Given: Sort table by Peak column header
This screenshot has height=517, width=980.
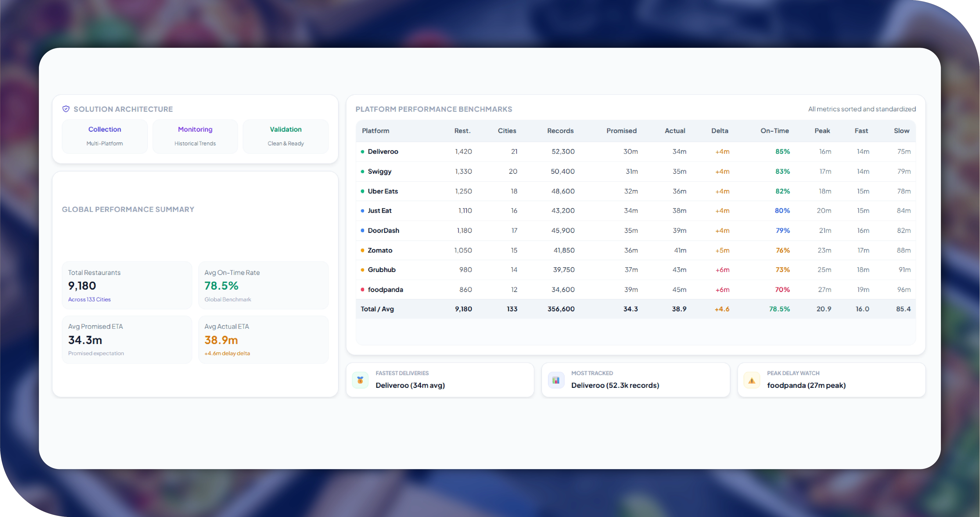Looking at the screenshot, I should point(822,131).
